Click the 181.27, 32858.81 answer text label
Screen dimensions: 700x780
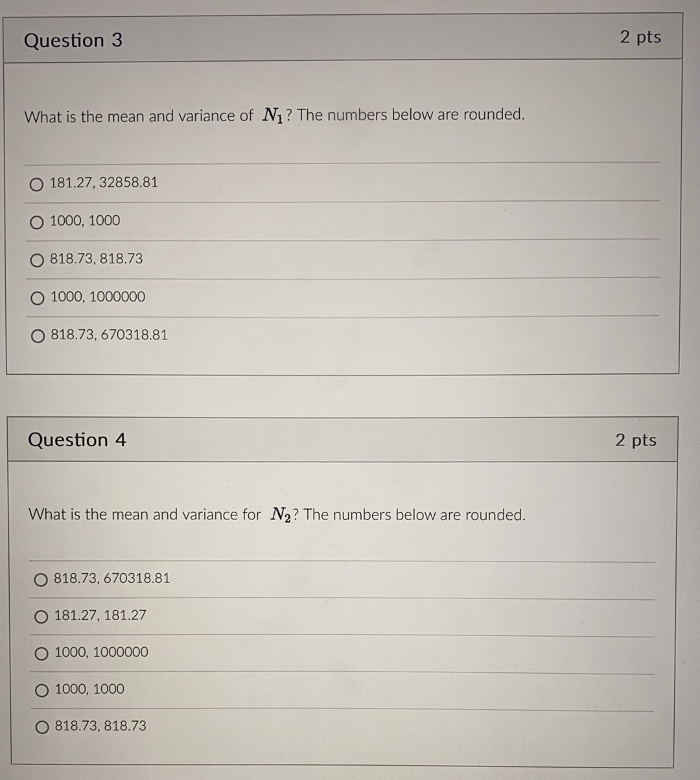104,183
